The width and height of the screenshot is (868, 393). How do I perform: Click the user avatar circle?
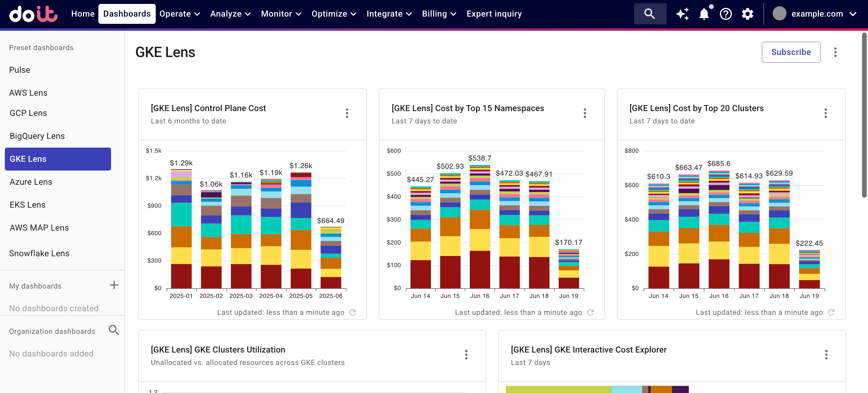pos(779,14)
